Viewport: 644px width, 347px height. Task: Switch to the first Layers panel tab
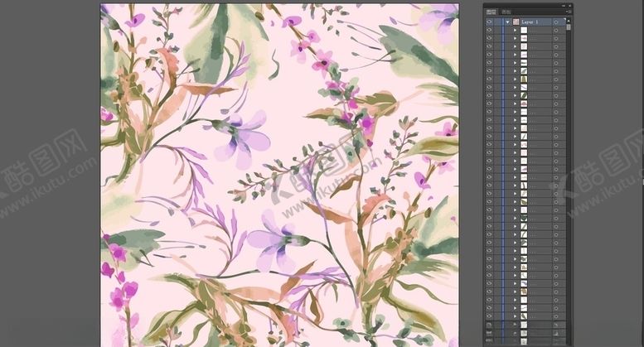click(x=491, y=12)
